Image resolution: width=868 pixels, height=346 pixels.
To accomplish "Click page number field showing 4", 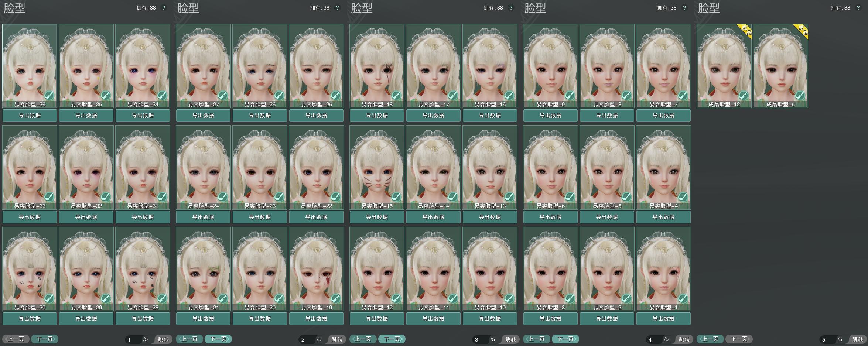I will [655, 339].
